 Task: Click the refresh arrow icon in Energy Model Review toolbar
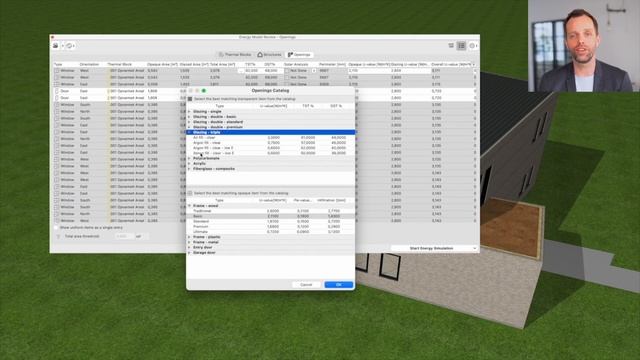[69, 46]
